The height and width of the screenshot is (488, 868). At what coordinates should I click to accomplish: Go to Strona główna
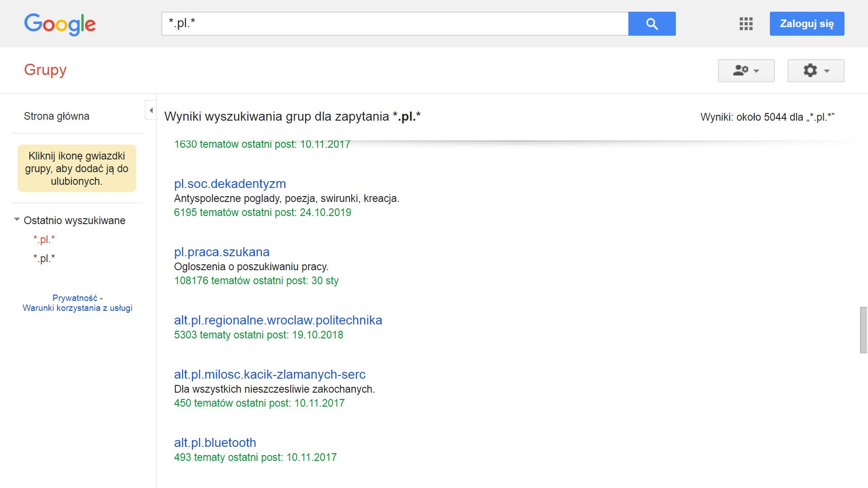point(57,116)
